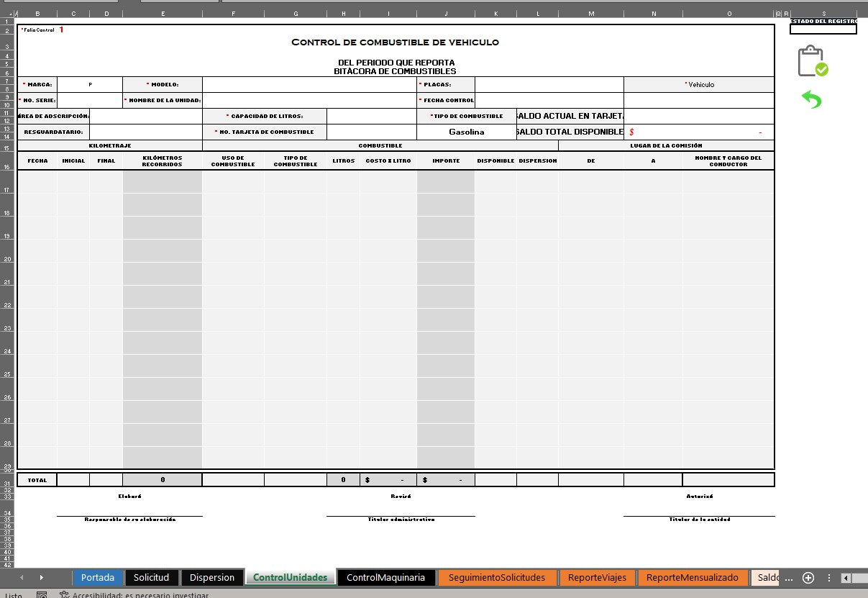This screenshot has width=868, height=598.
Task: Select column header S
Action: pyautogui.click(x=823, y=14)
